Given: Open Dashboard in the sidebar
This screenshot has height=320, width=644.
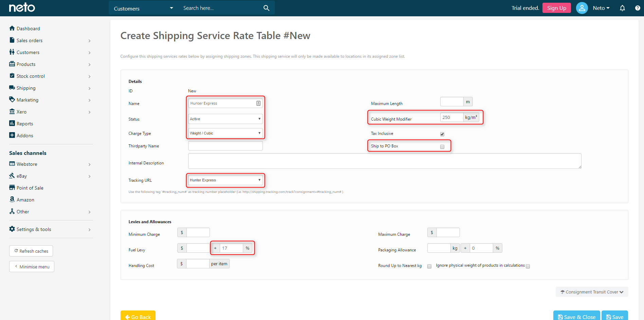Looking at the screenshot, I should [28, 29].
